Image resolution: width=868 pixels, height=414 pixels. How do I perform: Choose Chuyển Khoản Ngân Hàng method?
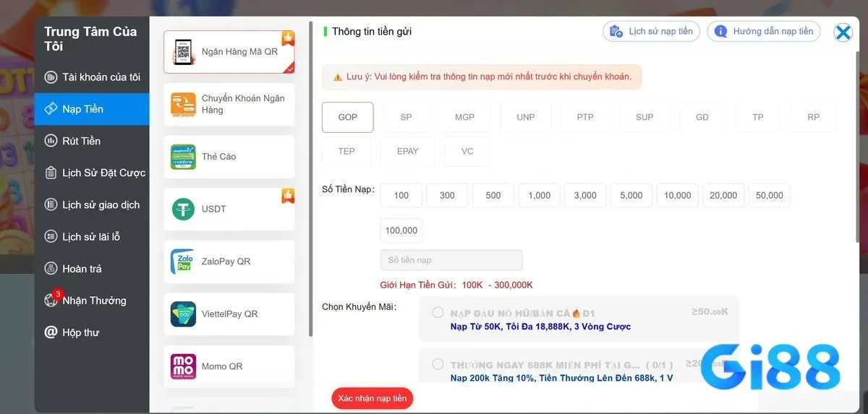tap(229, 104)
